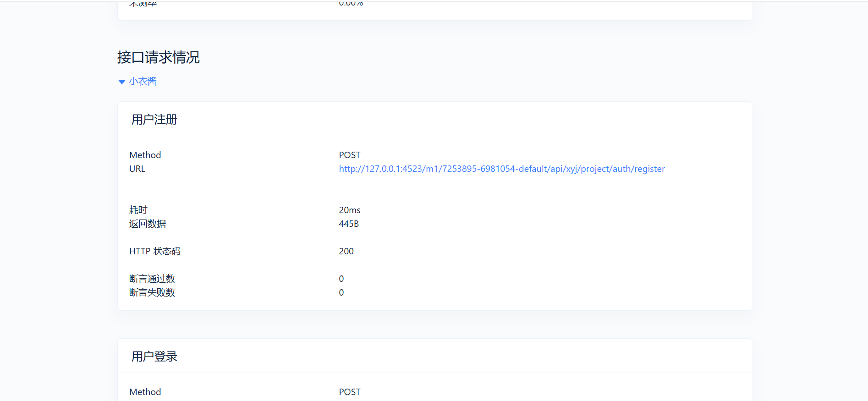868x401 pixels.
Task: Click the 用户登录 card title
Action: [154, 357]
